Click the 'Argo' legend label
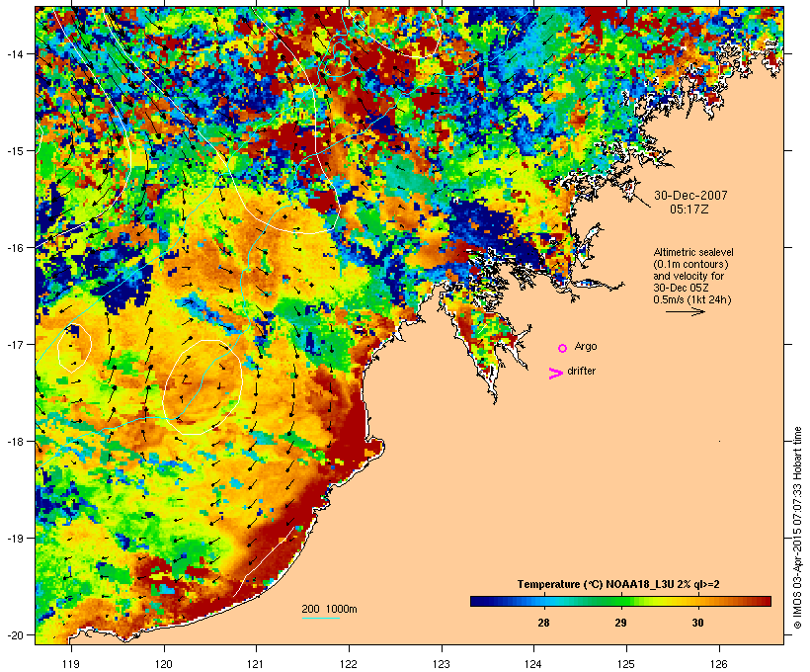Viewport: 810px width, 672px height. [586, 346]
